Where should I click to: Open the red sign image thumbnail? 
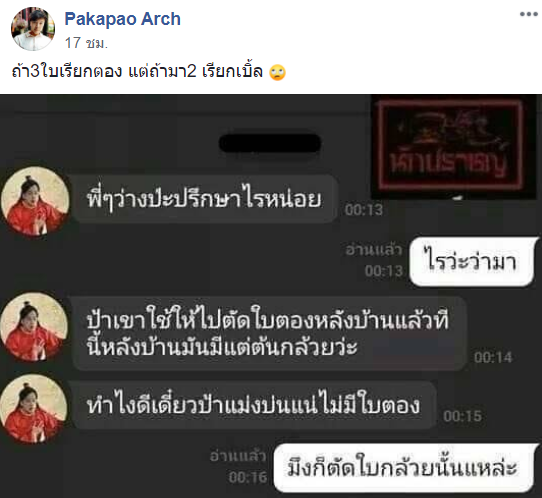[454, 147]
